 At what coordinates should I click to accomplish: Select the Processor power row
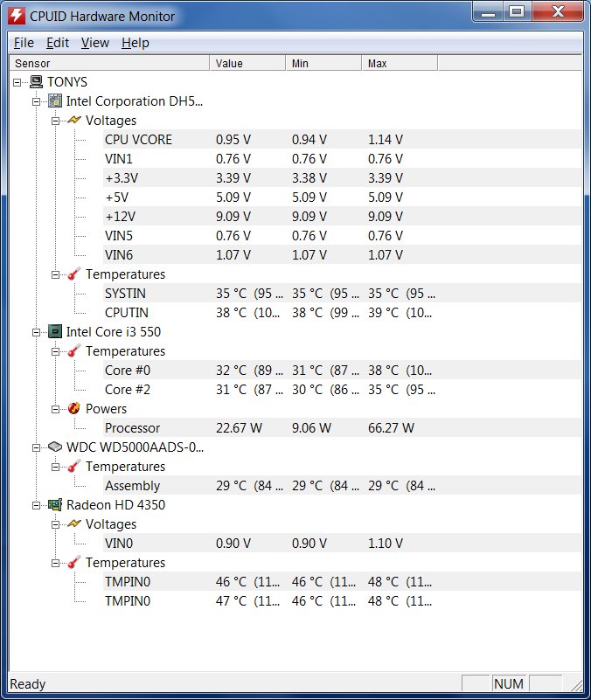click(342, 427)
